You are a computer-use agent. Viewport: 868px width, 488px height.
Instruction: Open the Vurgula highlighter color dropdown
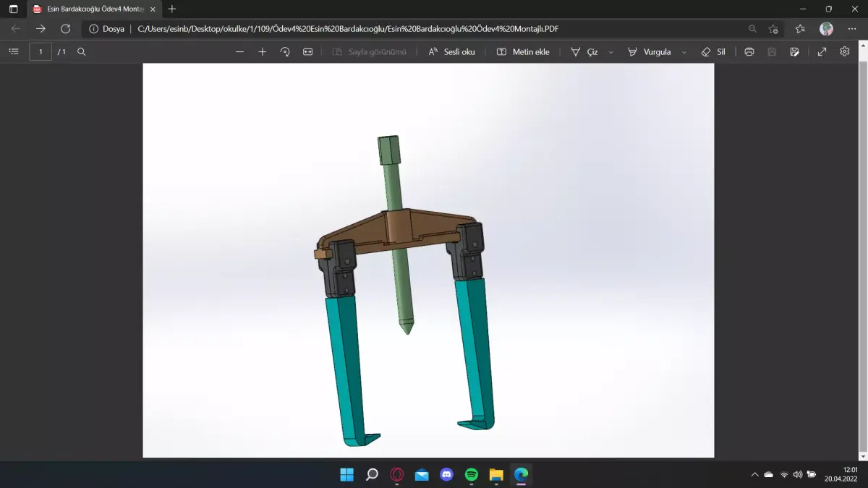coord(683,51)
